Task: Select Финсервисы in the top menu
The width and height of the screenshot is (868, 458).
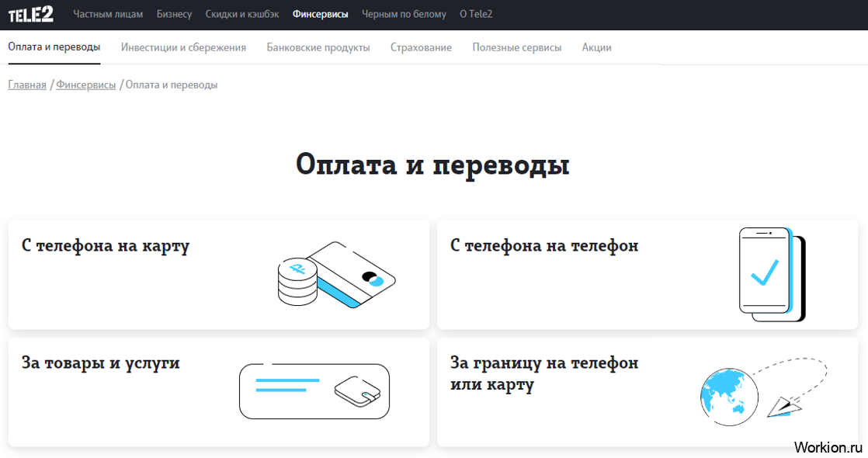Action: (320, 14)
